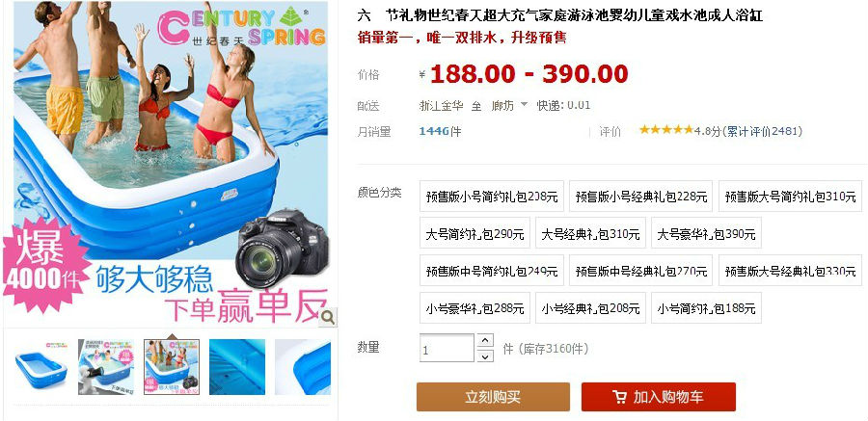Select option 预售版小号简约礼包208元
This screenshot has width=868, height=421.
[492, 196]
